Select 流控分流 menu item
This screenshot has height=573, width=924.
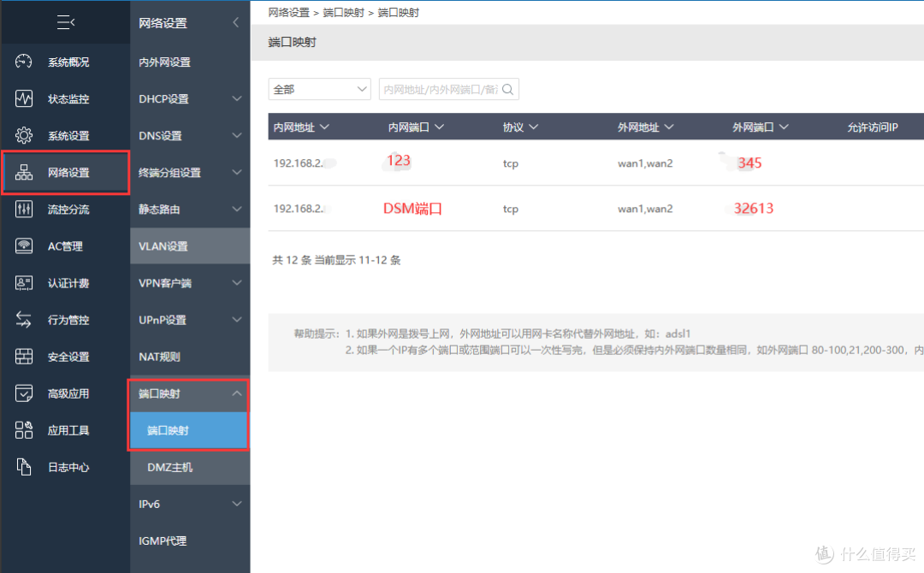(x=68, y=209)
